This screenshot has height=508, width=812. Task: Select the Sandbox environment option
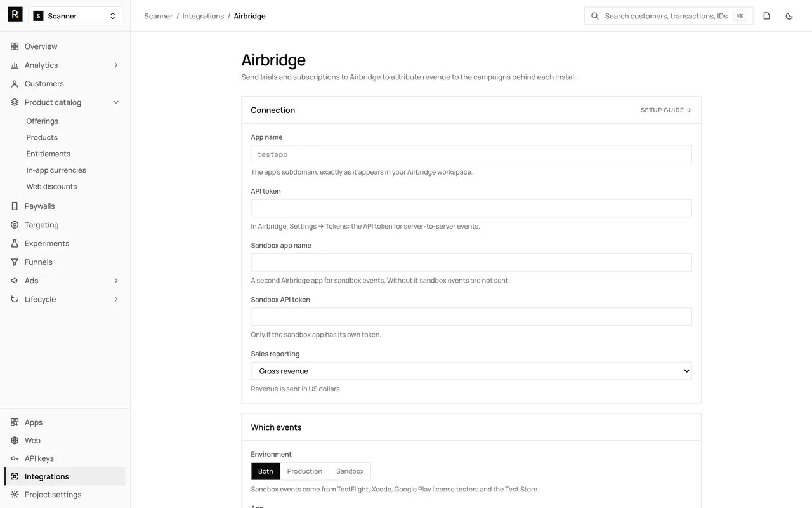coord(350,471)
